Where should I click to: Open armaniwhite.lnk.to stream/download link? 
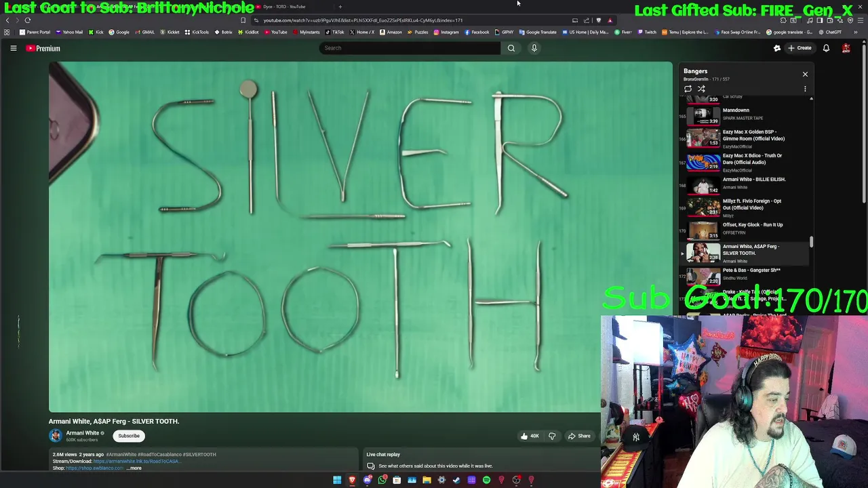click(x=137, y=461)
